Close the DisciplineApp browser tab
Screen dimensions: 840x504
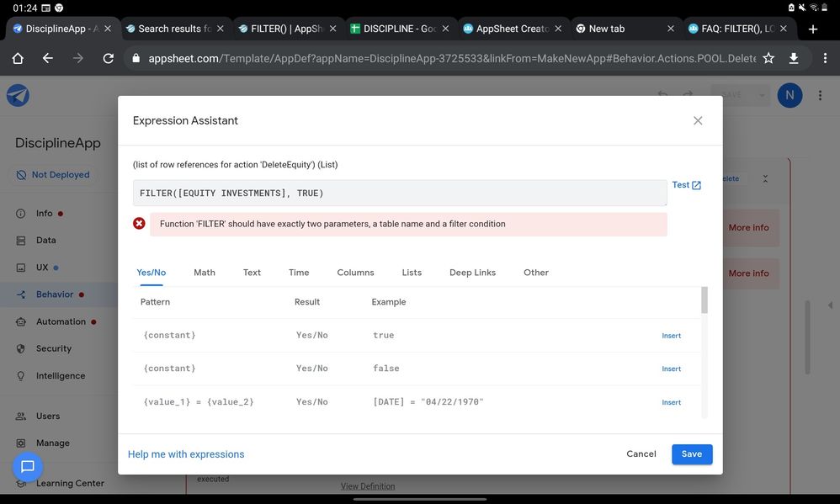click(108, 29)
